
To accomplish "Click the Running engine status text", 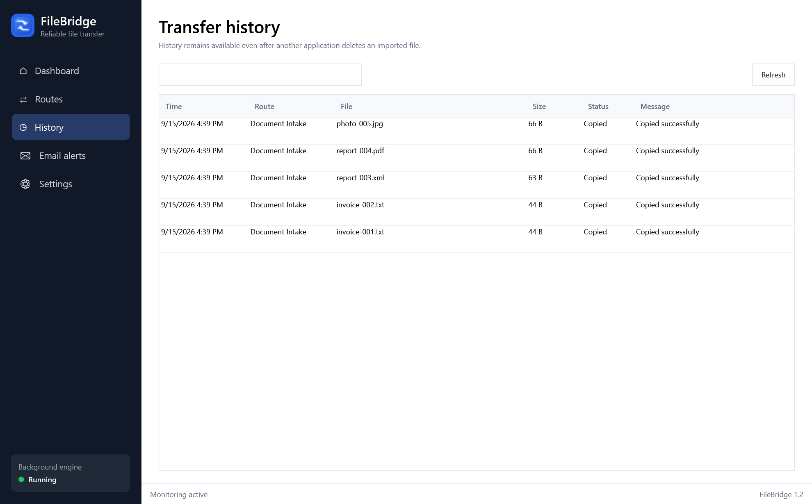I will 42,480.
